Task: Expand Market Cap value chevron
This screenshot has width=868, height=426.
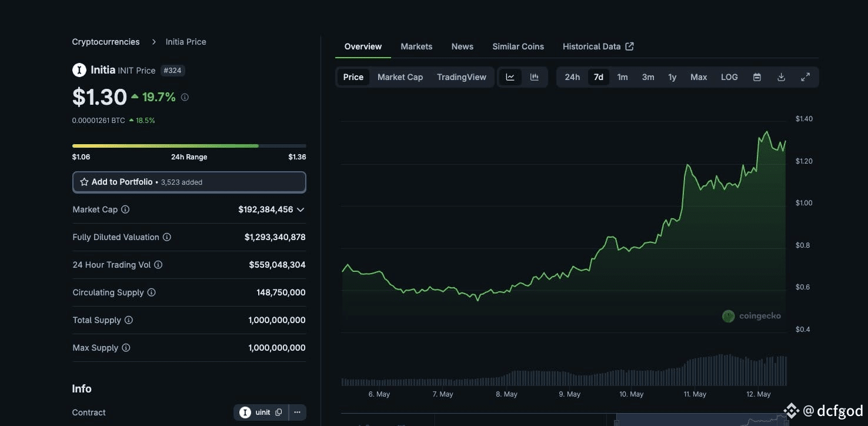Action: point(301,209)
